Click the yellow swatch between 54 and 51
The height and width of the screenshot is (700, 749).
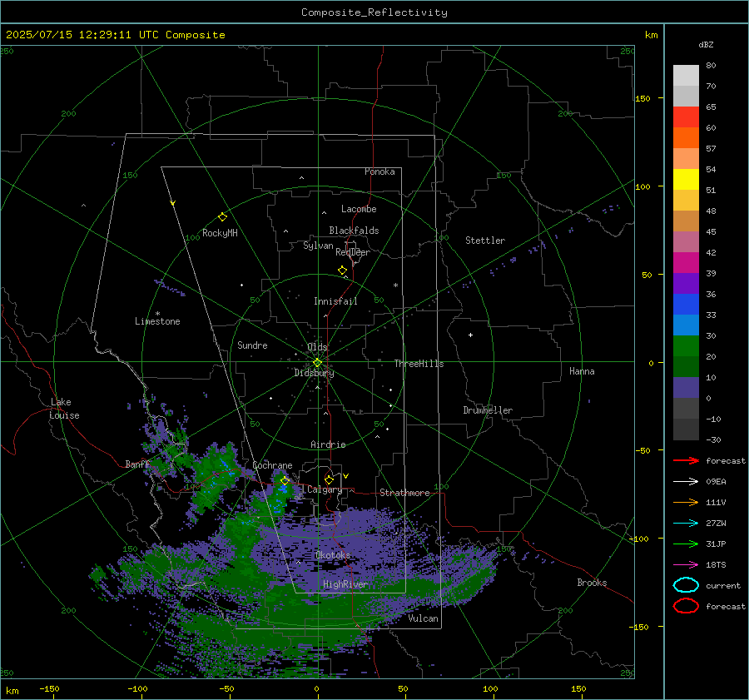[686, 179]
